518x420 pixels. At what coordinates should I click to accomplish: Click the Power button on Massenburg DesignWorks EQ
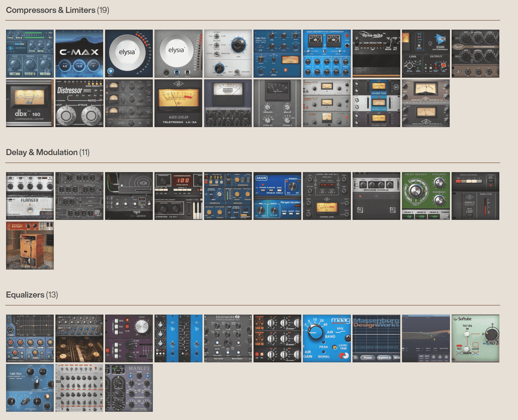368,358
